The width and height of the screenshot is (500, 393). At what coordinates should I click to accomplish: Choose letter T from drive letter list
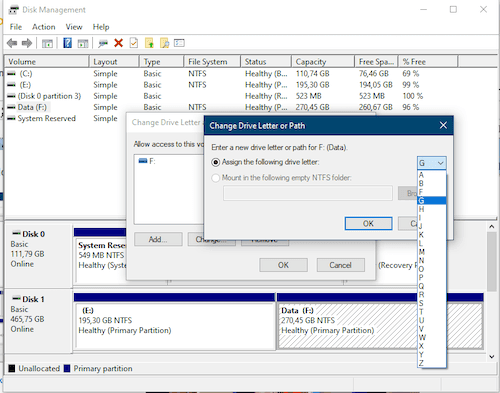click(x=432, y=312)
